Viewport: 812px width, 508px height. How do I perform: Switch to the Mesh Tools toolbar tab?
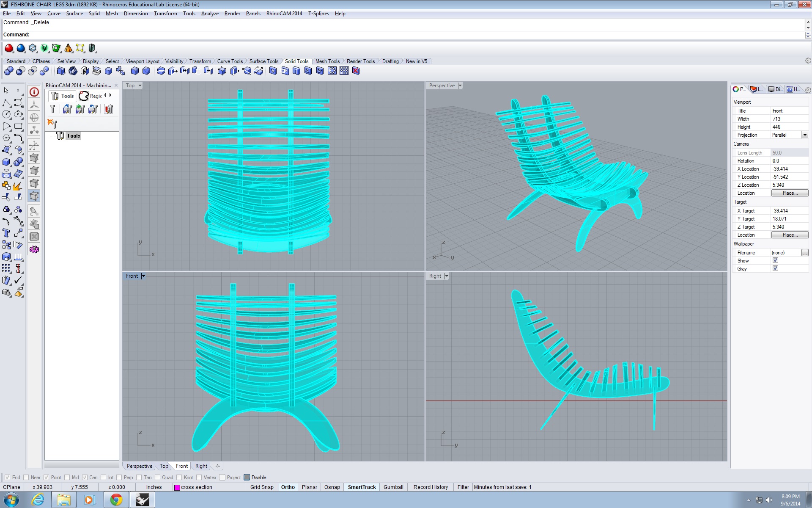pyautogui.click(x=327, y=61)
